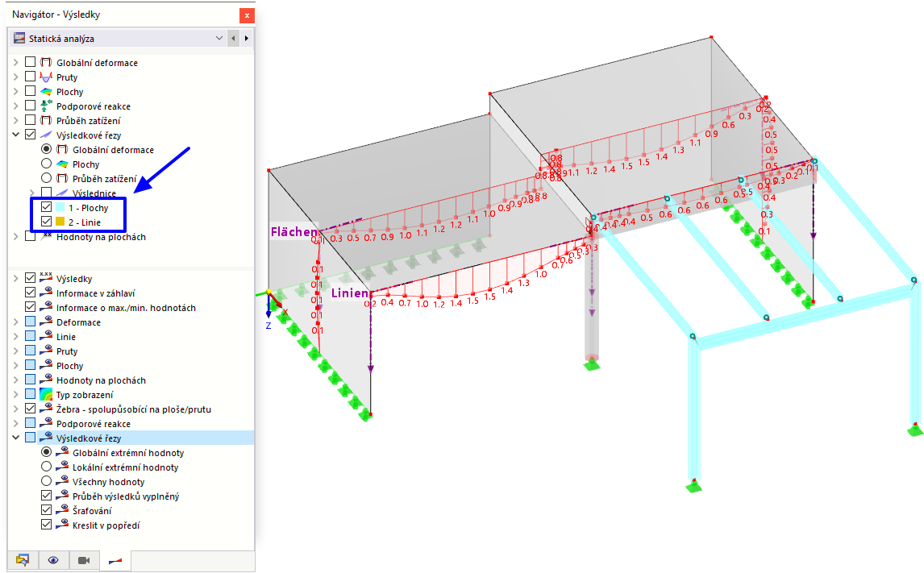Uncheck Šrafování checkbox
This screenshot has height=573, width=924.
(x=46, y=509)
